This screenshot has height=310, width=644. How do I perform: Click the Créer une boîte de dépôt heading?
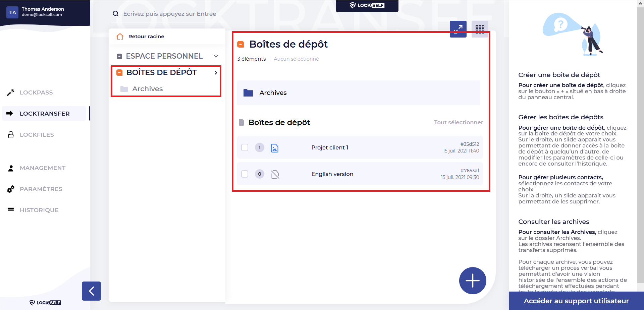coord(559,75)
